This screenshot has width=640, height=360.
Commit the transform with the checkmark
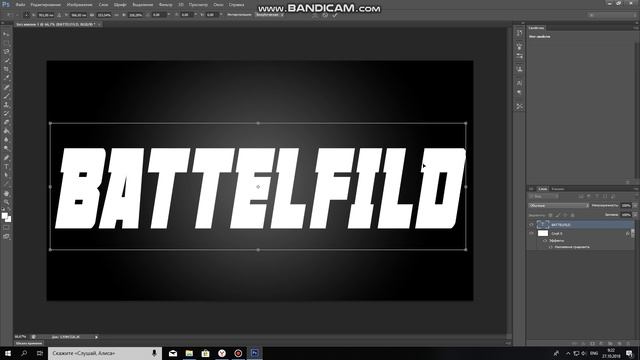click(335, 15)
